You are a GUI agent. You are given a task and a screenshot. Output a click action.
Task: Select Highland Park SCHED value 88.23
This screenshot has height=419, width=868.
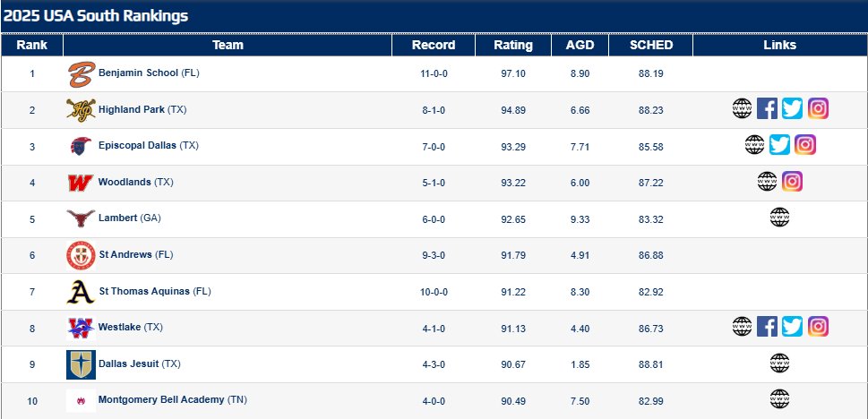651,110
